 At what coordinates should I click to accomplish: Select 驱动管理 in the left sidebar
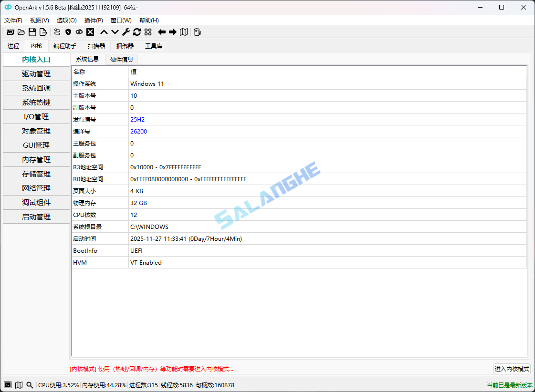pos(36,73)
